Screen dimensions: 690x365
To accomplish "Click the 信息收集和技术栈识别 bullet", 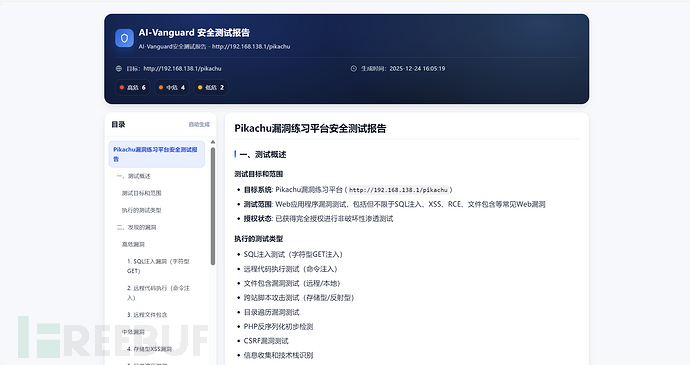I will point(279,355).
